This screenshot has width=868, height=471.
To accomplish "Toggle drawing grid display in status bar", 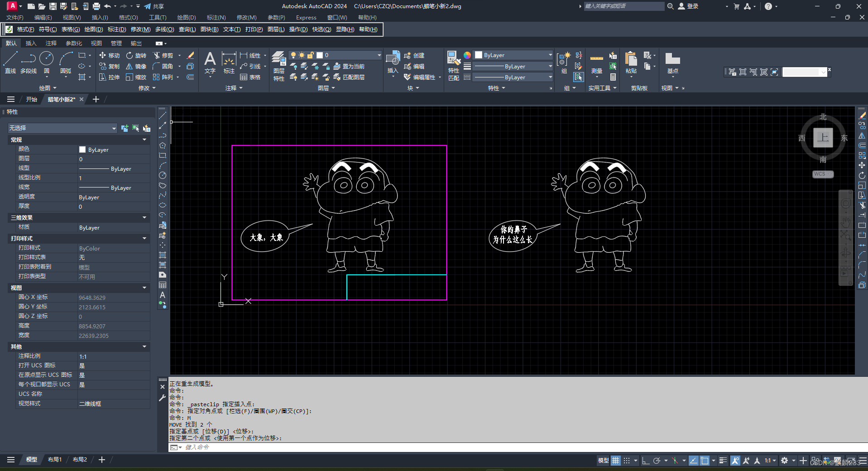I will 616,461.
